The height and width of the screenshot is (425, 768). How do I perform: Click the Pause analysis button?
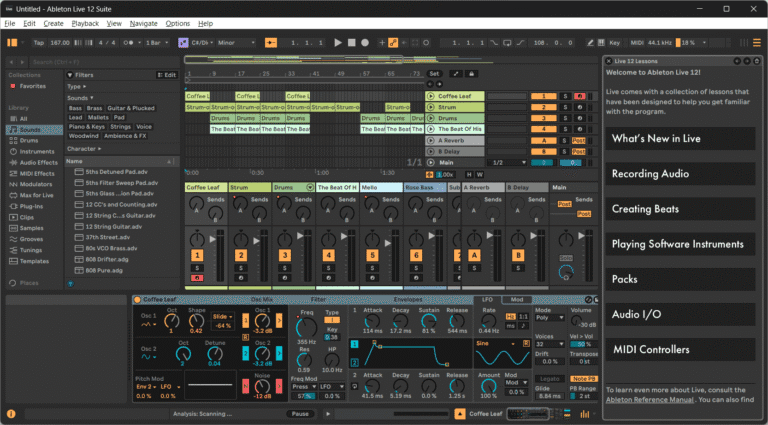tap(300, 414)
